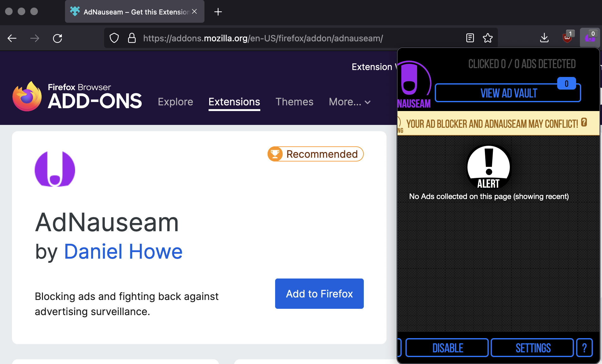Click the Alert exclamation icon

tap(489, 167)
